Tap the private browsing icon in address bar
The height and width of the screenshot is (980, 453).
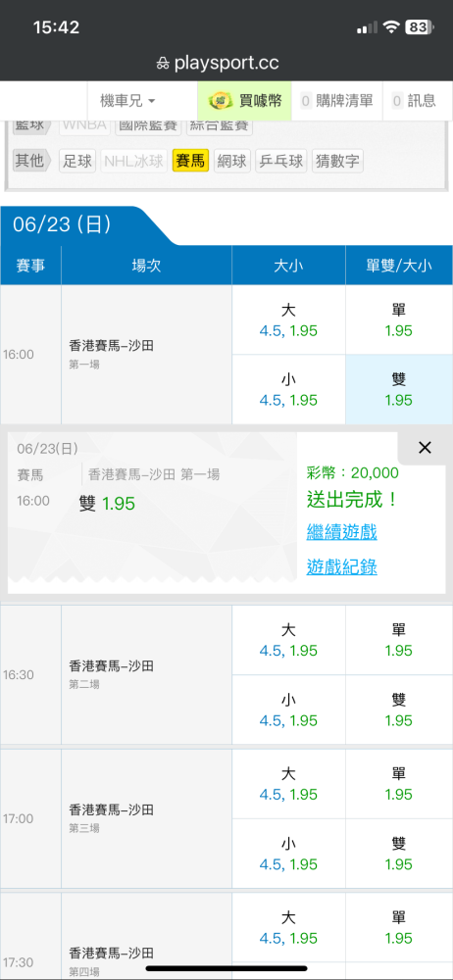[x=163, y=63]
